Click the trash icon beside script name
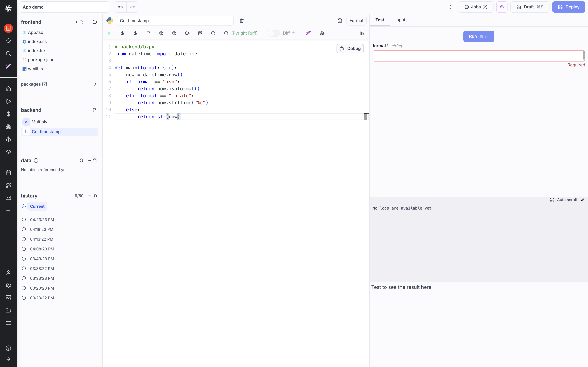588x367 pixels. click(241, 21)
